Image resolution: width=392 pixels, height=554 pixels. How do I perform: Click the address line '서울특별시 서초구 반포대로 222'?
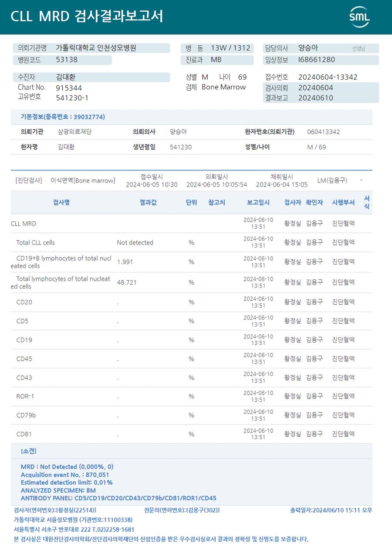[x=52, y=529]
